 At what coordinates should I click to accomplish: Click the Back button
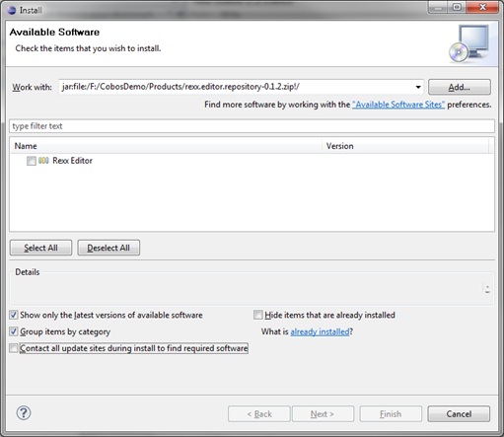pos(259,414)
